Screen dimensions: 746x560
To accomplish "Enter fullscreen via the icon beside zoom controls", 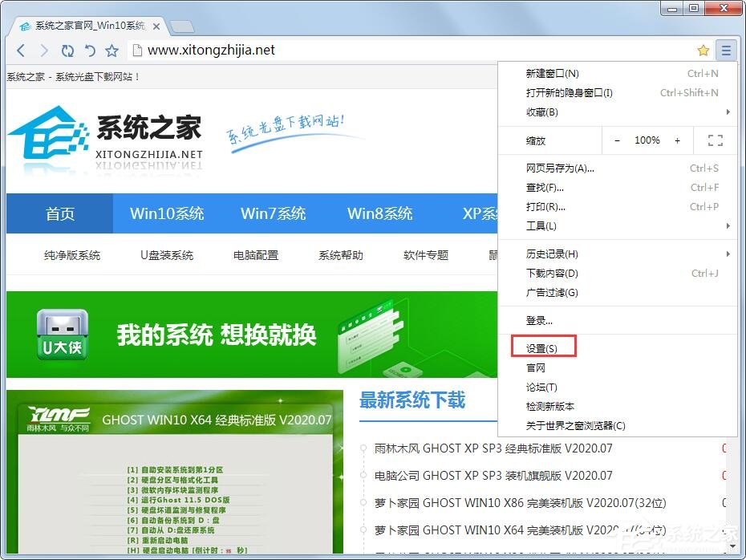I will 715,140.
